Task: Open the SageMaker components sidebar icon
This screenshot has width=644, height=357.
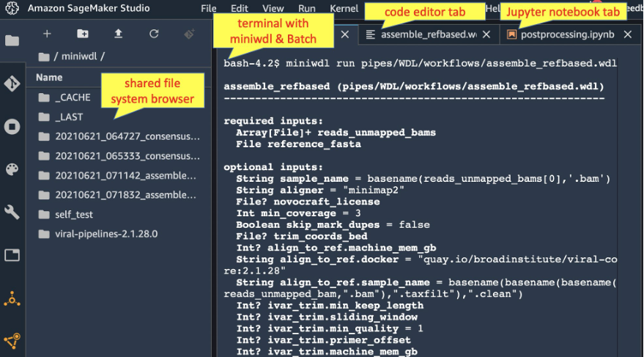Action: pyautogui.click(x=12, y=298)
